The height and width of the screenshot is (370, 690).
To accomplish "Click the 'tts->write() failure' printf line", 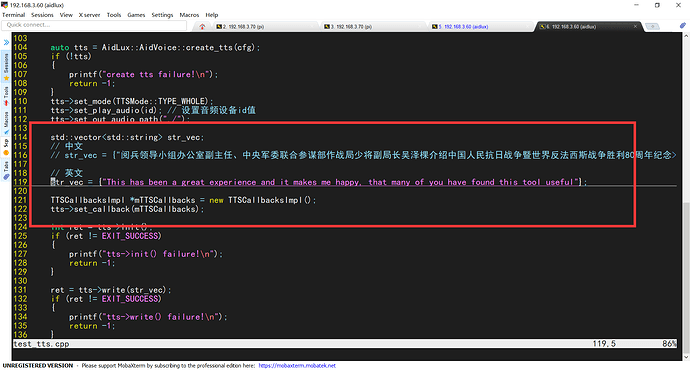I will (x=148, y=317).
